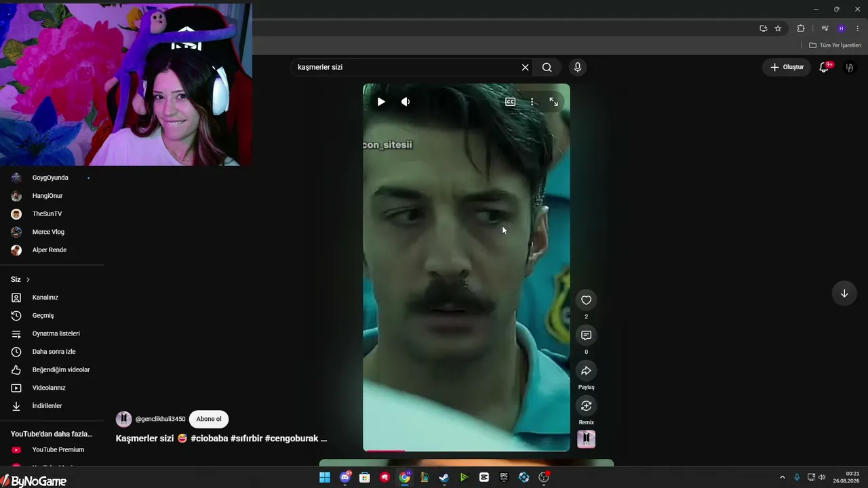Screen dimensions: 868x488
Task: Open Discord from the taskbar
Action: 345,477
